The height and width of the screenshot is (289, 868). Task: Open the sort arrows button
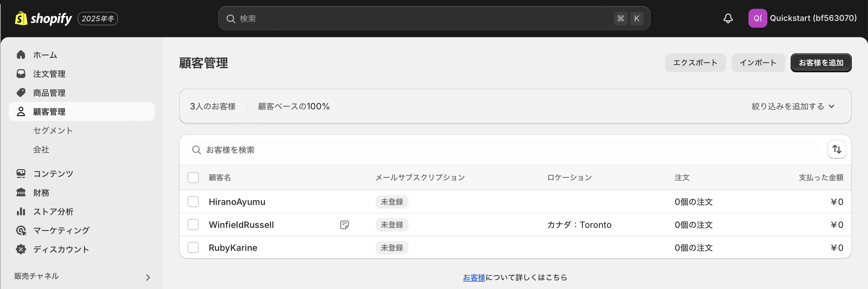tap(837, 149)
